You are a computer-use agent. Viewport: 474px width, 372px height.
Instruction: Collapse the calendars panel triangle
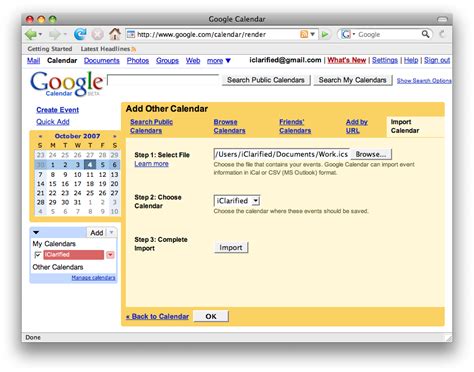(x=36, y=232)
